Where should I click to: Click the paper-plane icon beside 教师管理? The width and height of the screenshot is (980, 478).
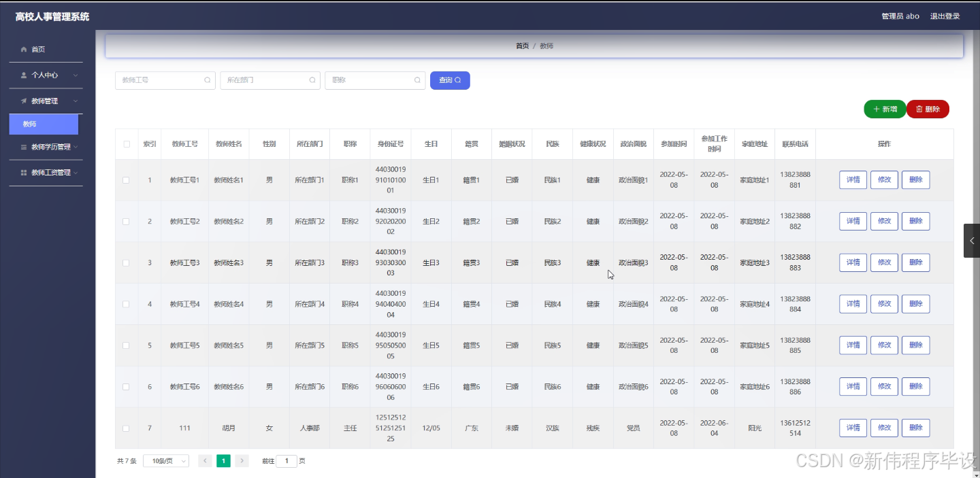24,101
